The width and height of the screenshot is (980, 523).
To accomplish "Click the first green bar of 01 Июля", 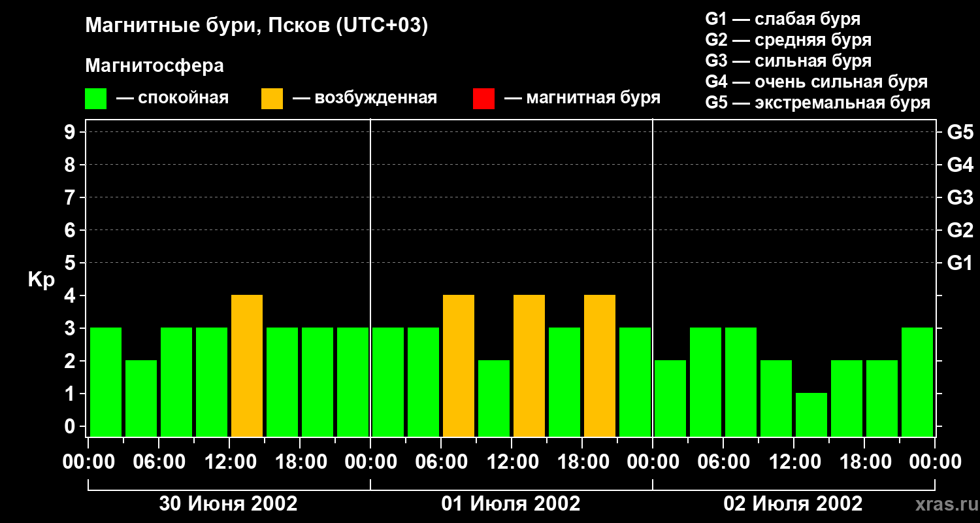I will click(x=388, y=382).
